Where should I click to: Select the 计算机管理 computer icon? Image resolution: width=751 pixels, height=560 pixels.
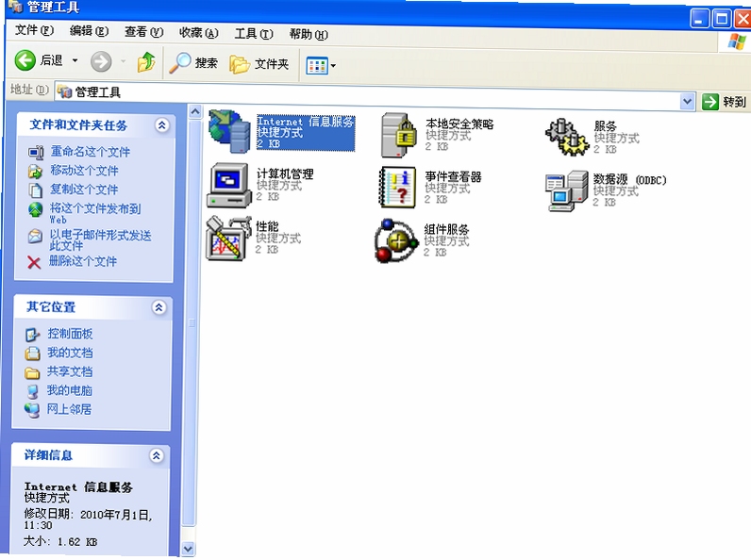point(229,185)
